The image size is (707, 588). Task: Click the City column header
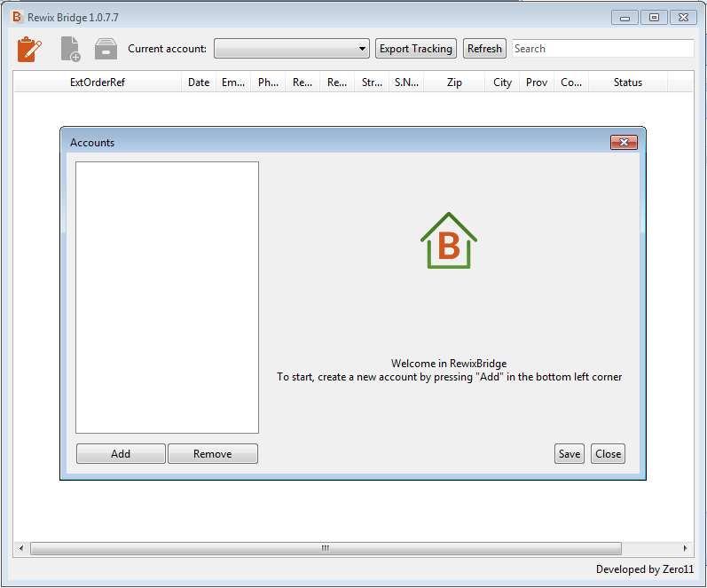pos(502,82)
